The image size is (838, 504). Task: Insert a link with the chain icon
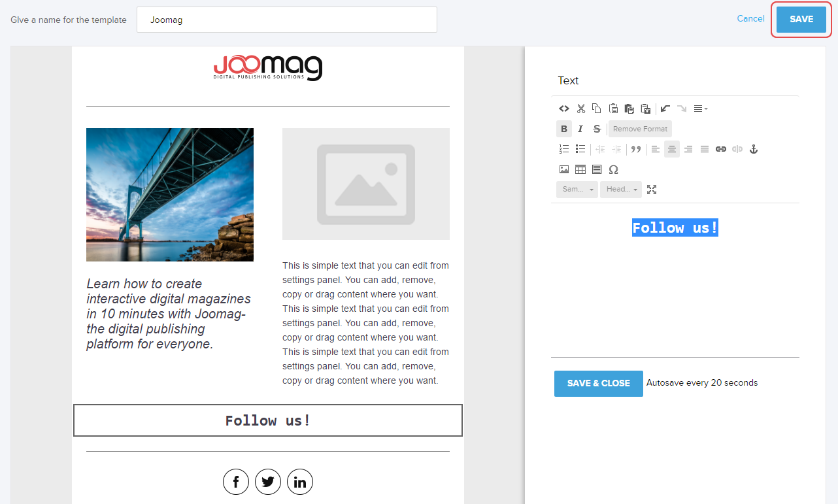click(x=720, y=149)
